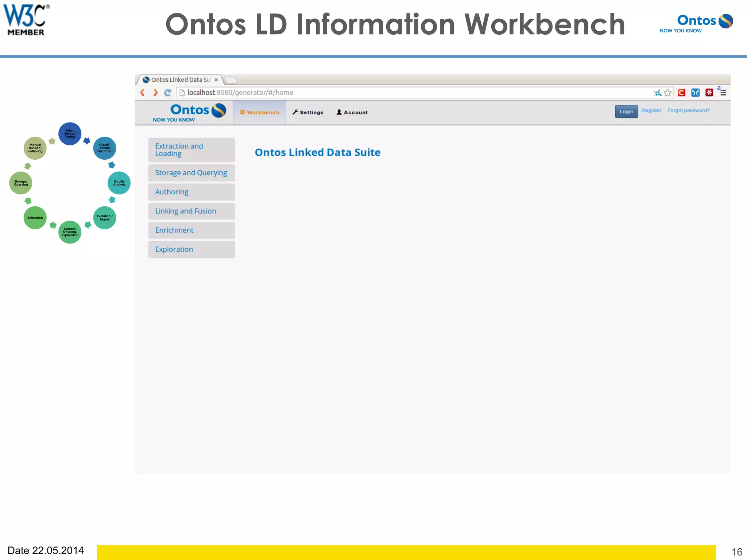
Task: Open the Settings menu
Action: pyautogui.click(x=308, y=112)
